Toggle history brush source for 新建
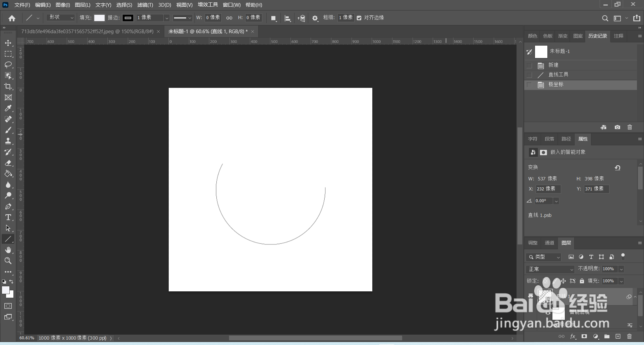 point(529,65)
